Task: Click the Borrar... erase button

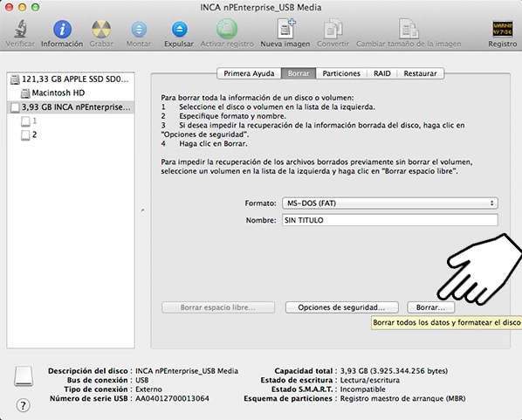Action: (430, 307)
